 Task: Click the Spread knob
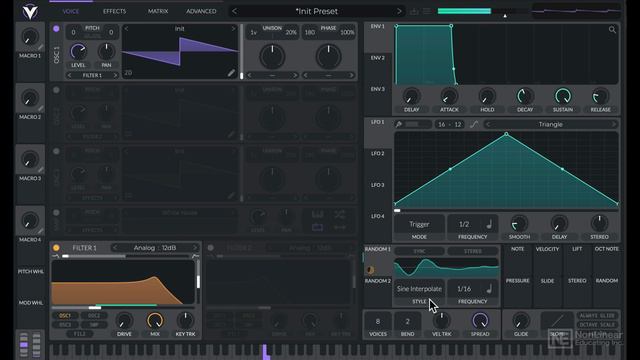(480, 321)
